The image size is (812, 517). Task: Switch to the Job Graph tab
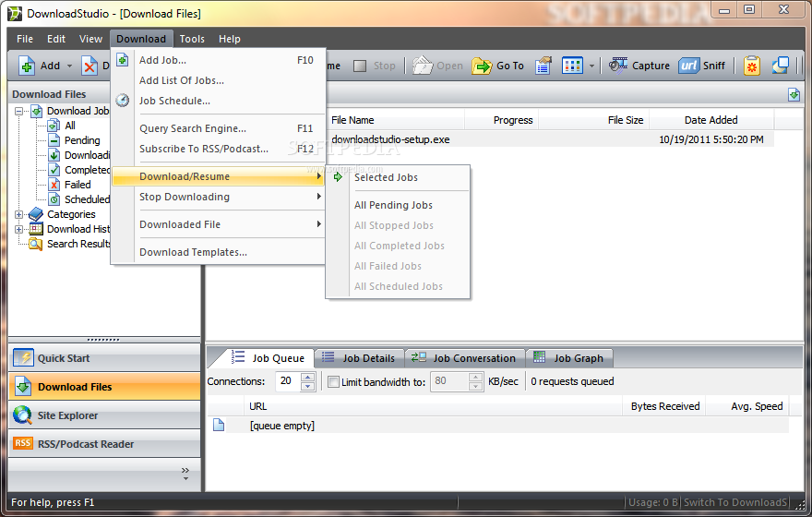(568, 358)
